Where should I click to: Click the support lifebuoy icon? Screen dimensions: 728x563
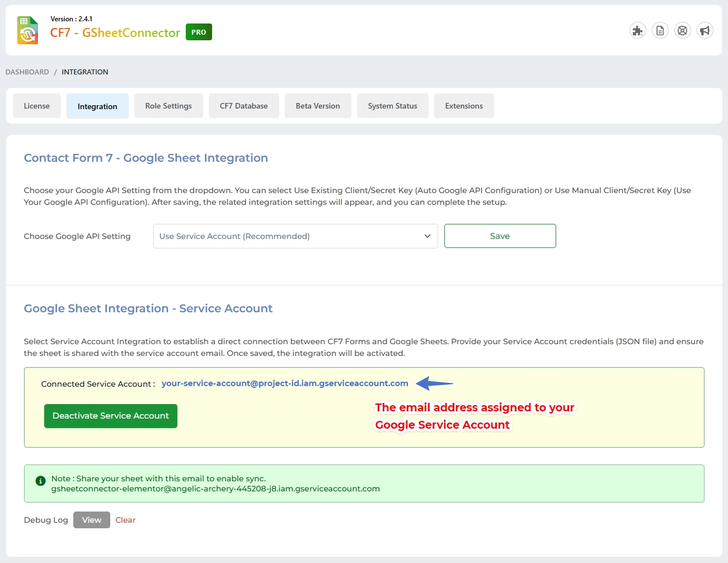682,30
